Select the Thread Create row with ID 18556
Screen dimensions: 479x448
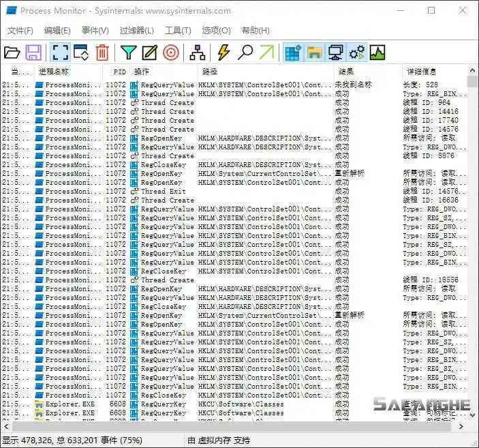pos(234,280)
